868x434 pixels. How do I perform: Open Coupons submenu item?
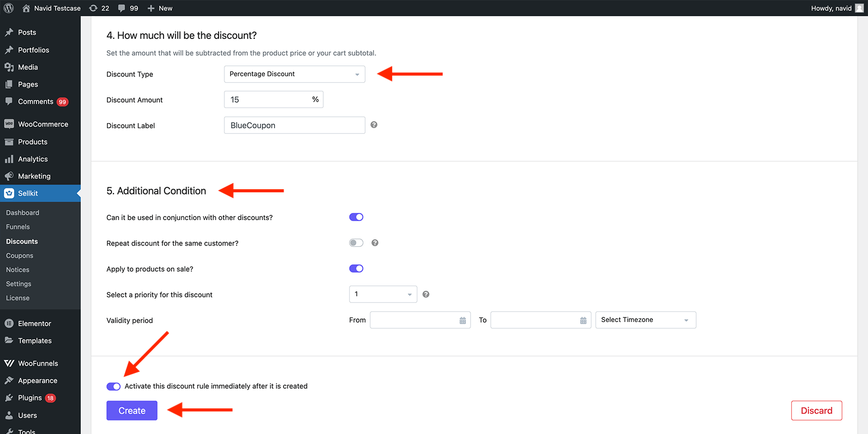click(20, 256)
